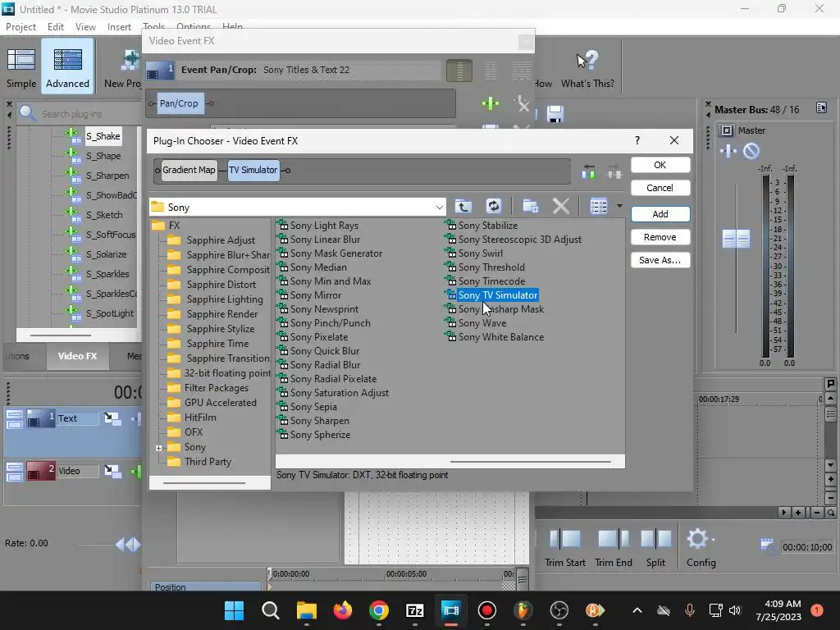Open Firefox from the taskbar
The width and height of the screenshot is (840, 630).
(x=343, y=610)
